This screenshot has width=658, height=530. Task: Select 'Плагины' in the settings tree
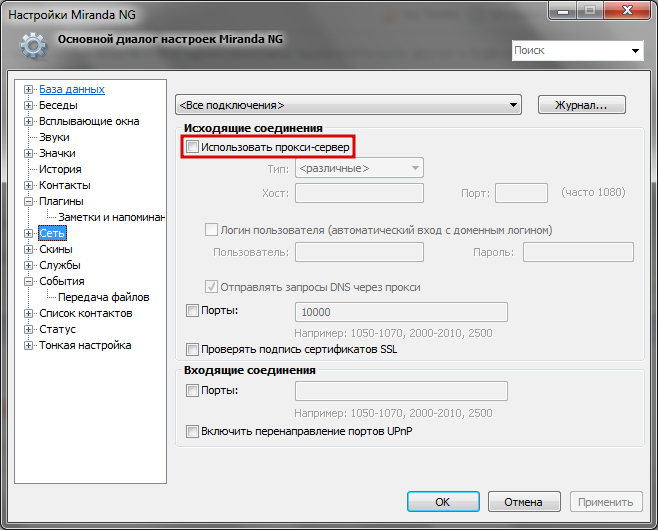(x=61, y=201)
